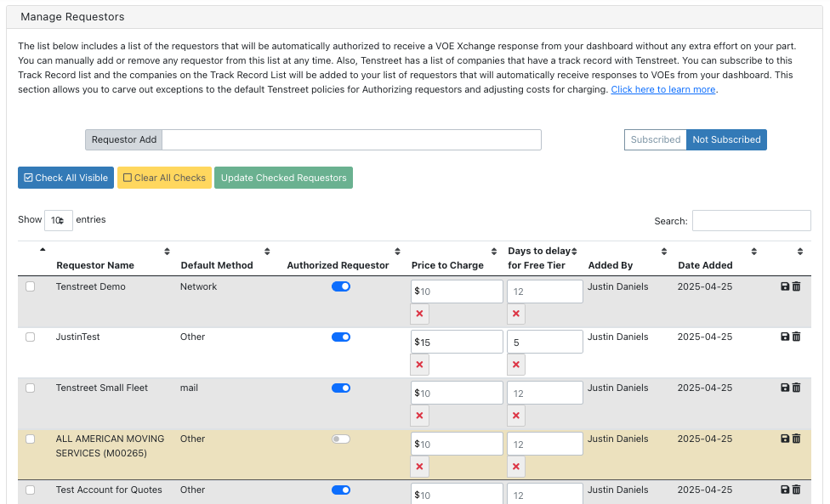Sort table by Date Added column

[x=753, y=252]
